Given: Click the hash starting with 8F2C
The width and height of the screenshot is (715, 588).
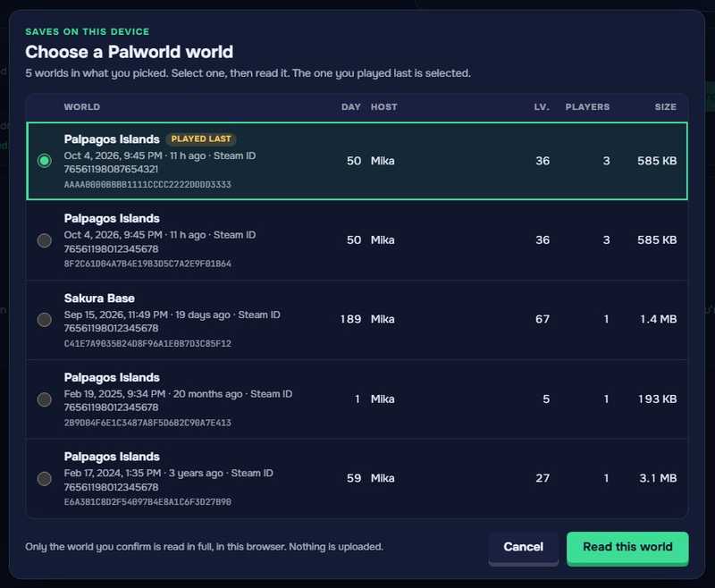Looking at the screenshot, I should click(x=147, y=264).
